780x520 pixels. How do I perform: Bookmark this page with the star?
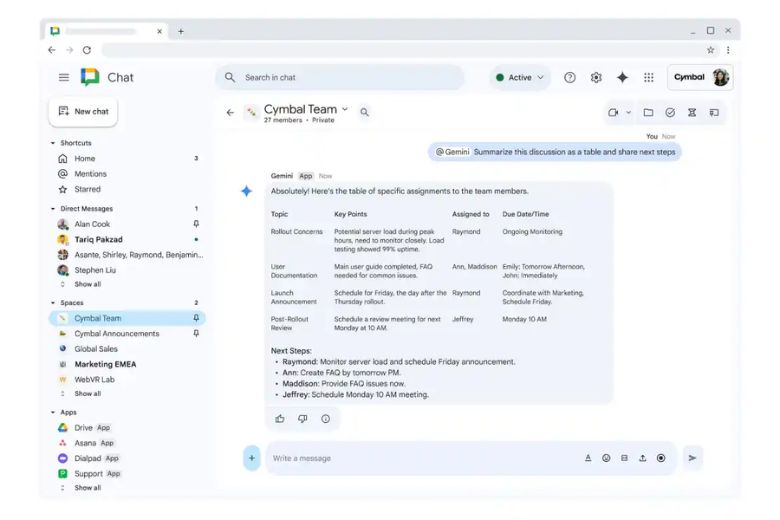coord(710,50)
